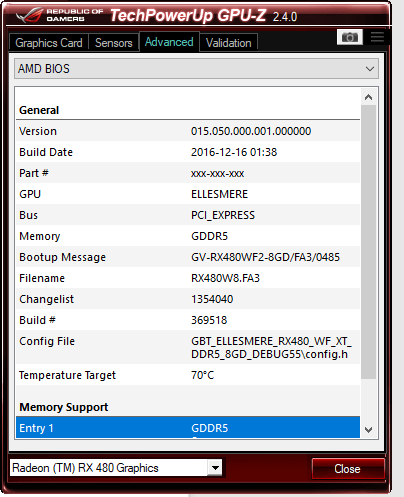Open the hamburger menu icon

click(377, 37)
